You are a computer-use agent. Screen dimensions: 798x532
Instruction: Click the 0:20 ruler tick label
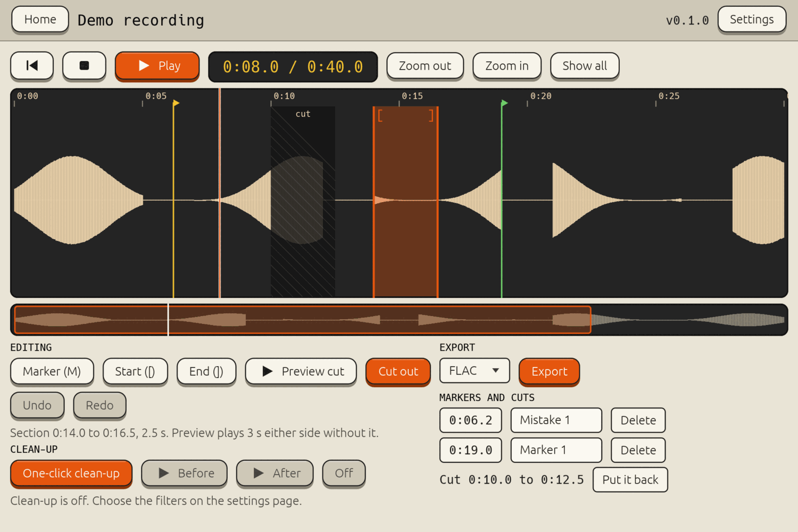pyautogui.click(x=541, y=96)
